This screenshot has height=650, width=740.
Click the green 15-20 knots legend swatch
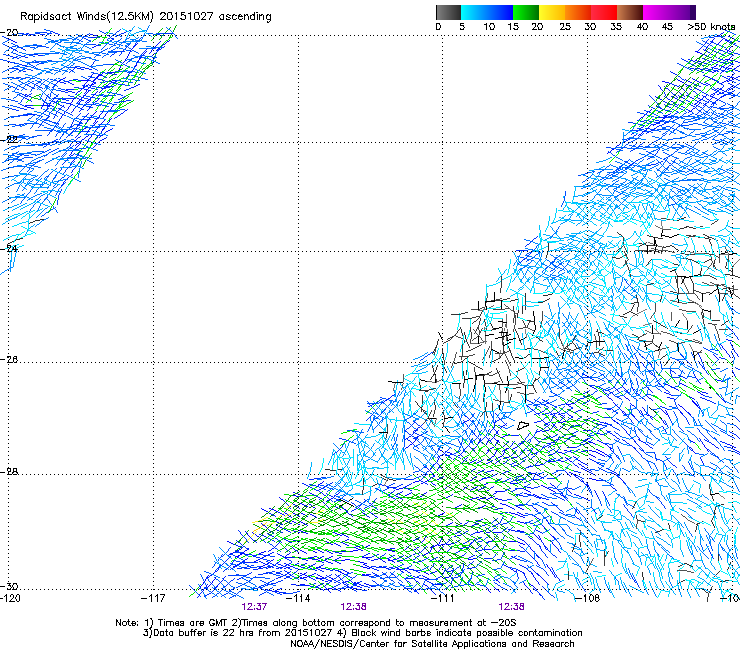click(526, 12)
